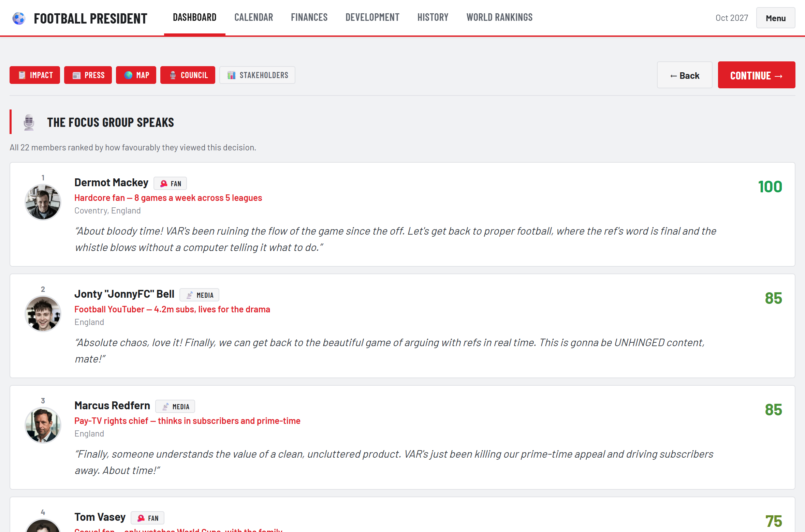Click Tom Vasey's Fan badge
The width and height of the screenshot is (805, 532).
click(148, 518)
